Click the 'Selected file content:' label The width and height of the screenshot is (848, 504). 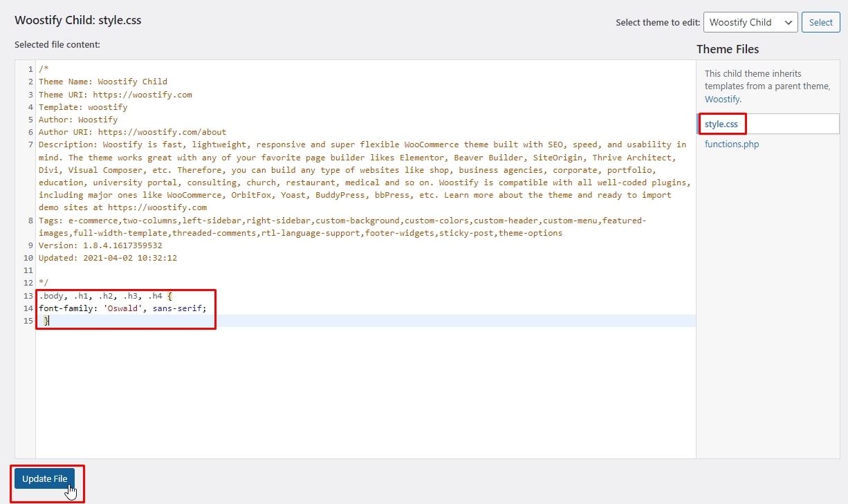pyautogui.click(x=57, y=44)
